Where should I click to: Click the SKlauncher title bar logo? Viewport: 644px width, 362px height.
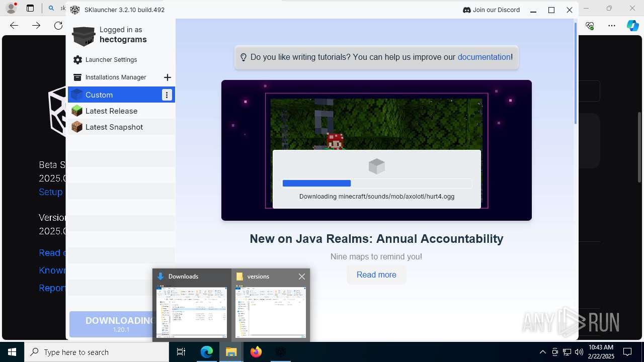(75, 10)
